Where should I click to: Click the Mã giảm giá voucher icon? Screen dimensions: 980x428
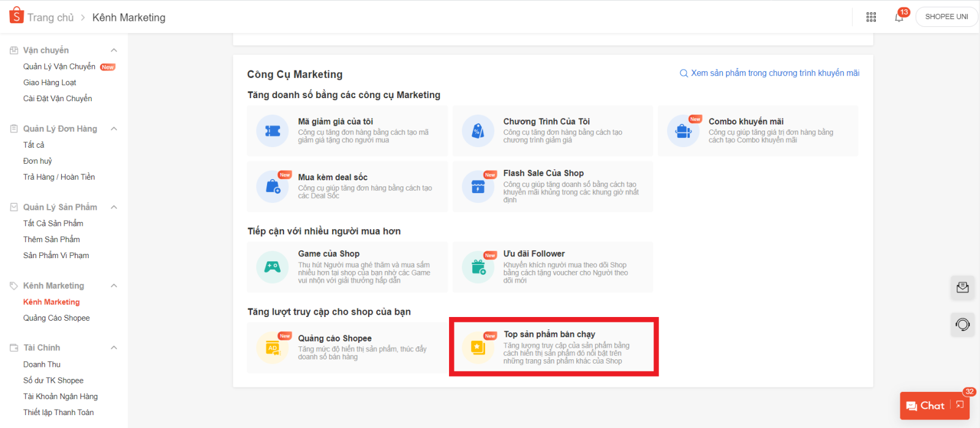coord(273,131)
